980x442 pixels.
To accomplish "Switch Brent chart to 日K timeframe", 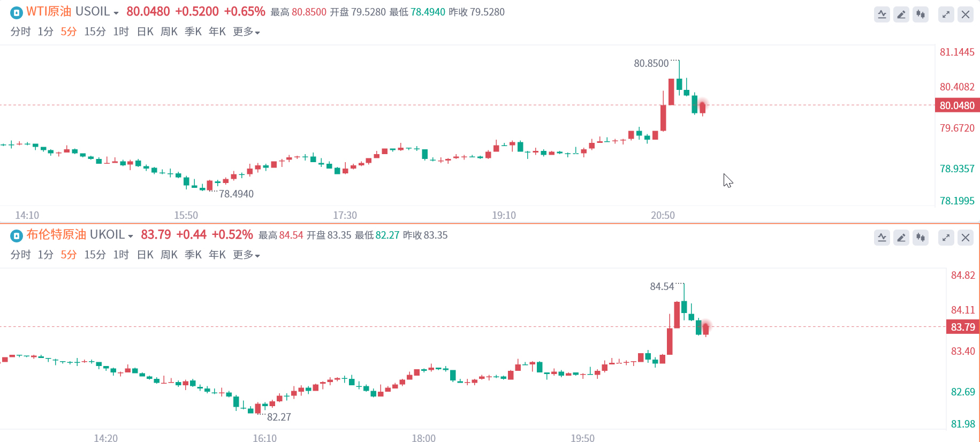I will pyautogui.click(x=145, y=255).
